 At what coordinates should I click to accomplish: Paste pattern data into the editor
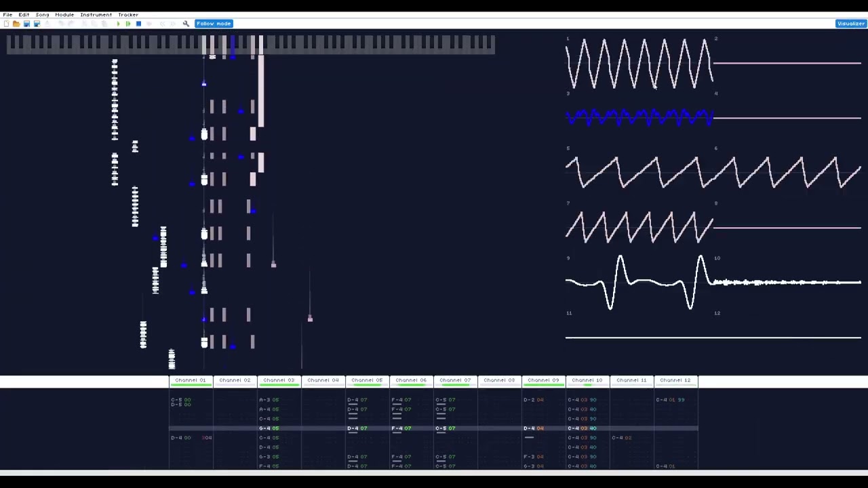click(103, 24)
